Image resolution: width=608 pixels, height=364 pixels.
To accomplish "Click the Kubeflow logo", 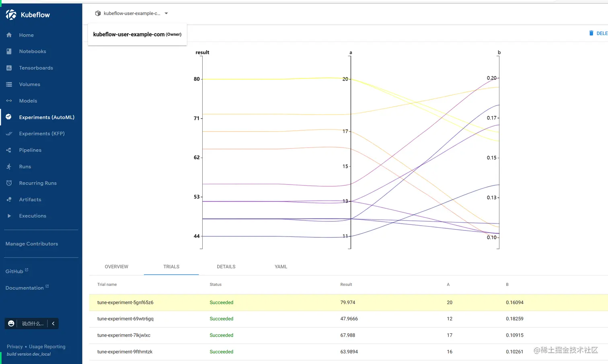I will (11, 15).
